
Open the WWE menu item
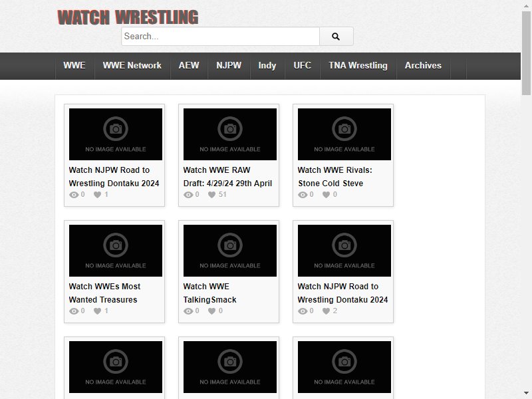point(74,65)
